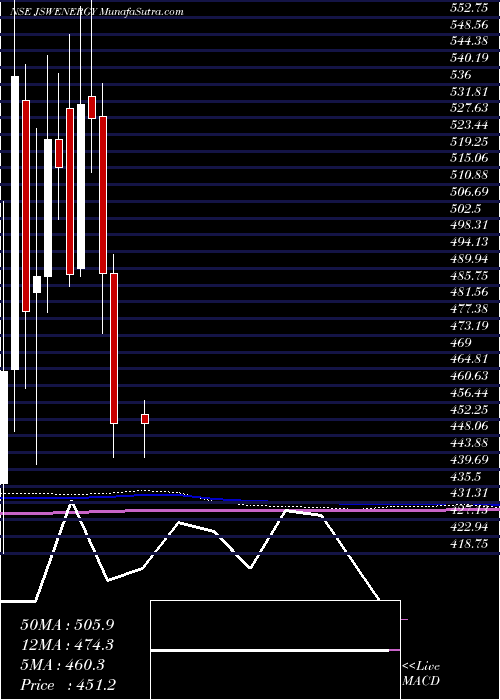Click the 5MA : 460.3 readout
This screenshot has width=500, height=700.
pos(62,665)
